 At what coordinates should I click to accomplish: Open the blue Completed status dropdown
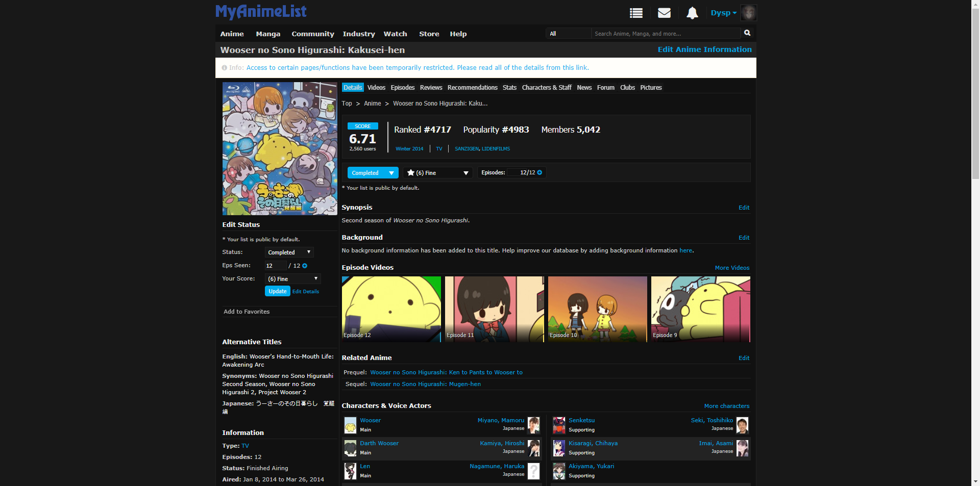tap(373, 173)
